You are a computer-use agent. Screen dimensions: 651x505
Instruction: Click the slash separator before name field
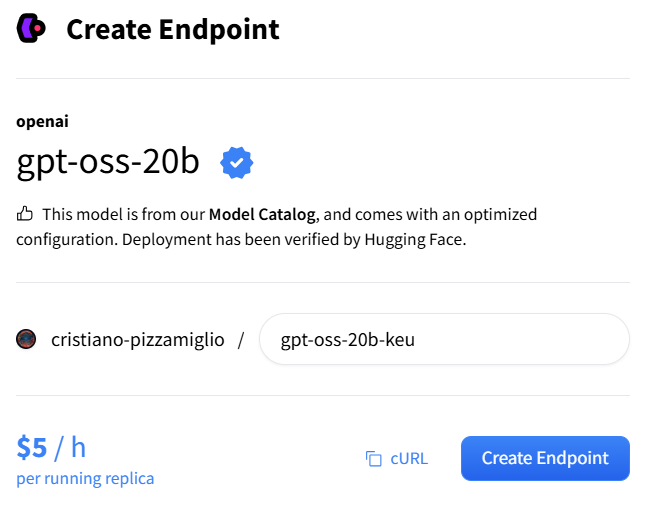pos(241,340)
